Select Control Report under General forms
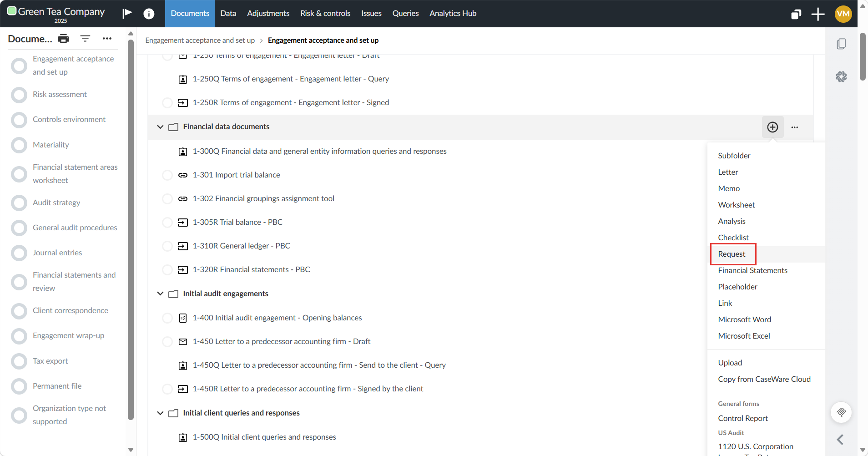This screenshot has height=456, width=868. (742, 418)
